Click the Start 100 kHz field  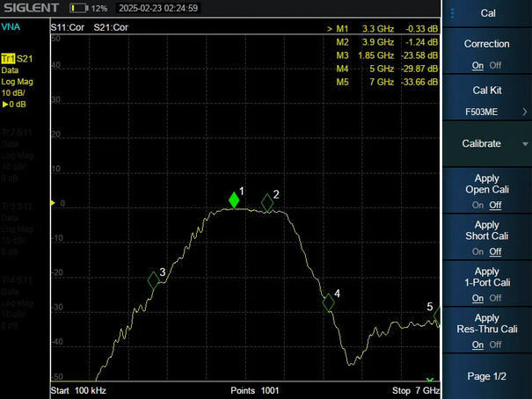pos(78,390)
